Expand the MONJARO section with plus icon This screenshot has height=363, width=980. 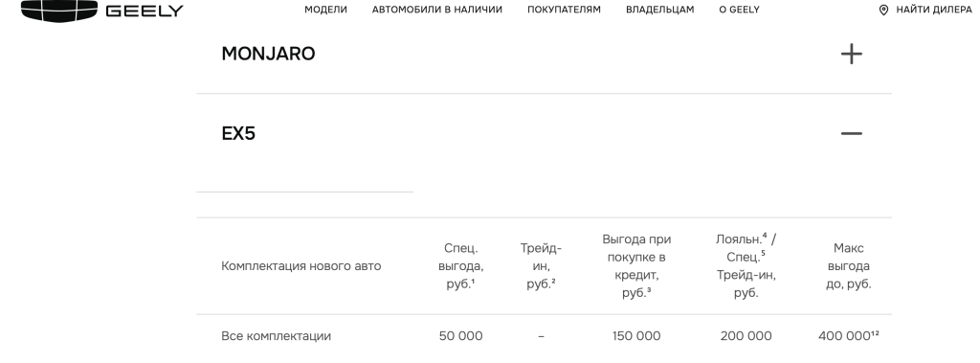851,54
